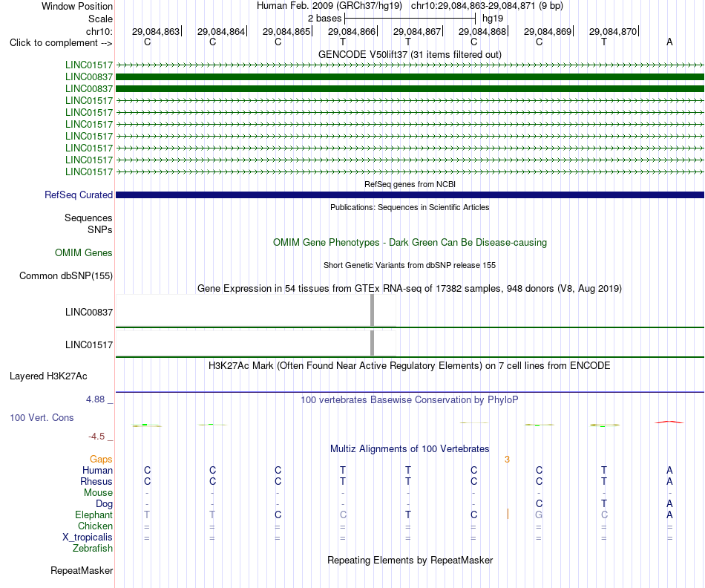Click the 4.88 upper conservation scale value
Viewport: 705px width, 588px height.
click(x=95, y=399)
